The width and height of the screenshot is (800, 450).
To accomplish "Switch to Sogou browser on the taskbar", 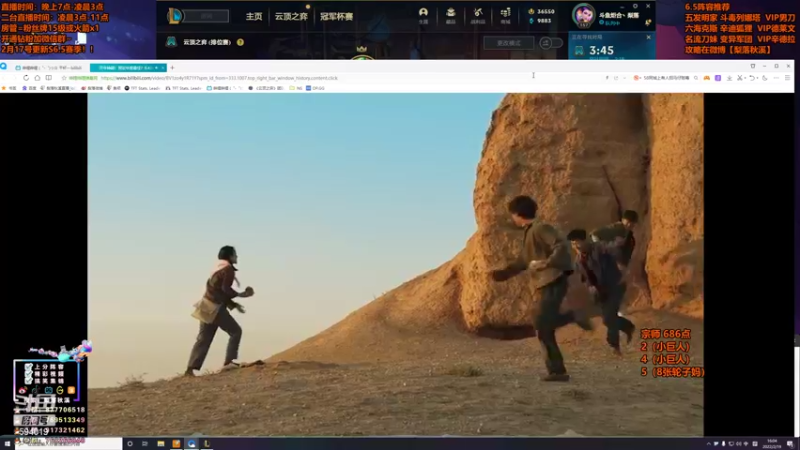I will point(192,444).
